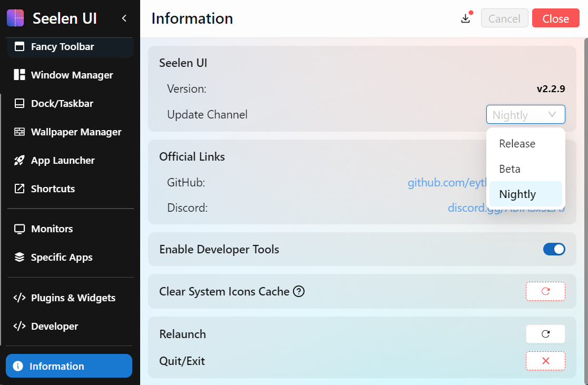Click the Developer code icon

(19, 326)
